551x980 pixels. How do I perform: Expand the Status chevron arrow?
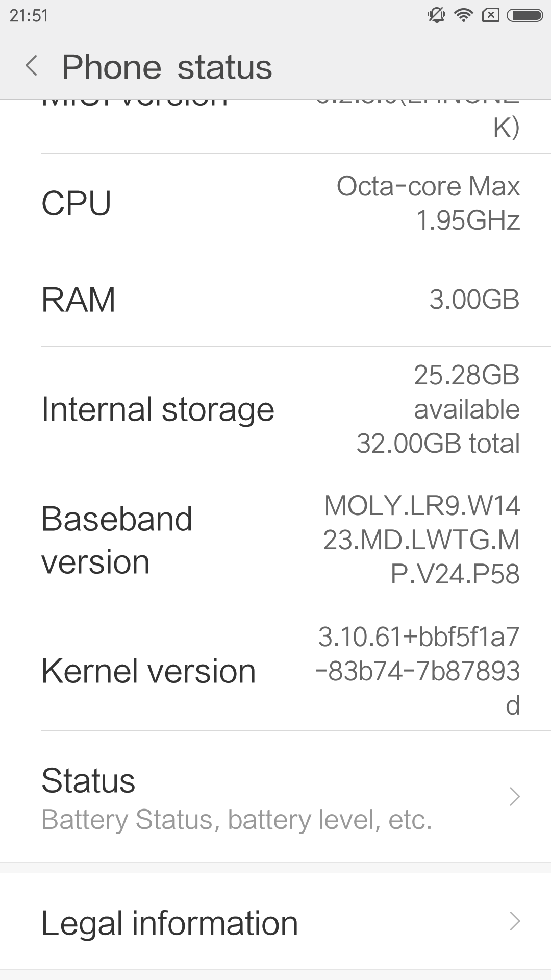(514, 796)
